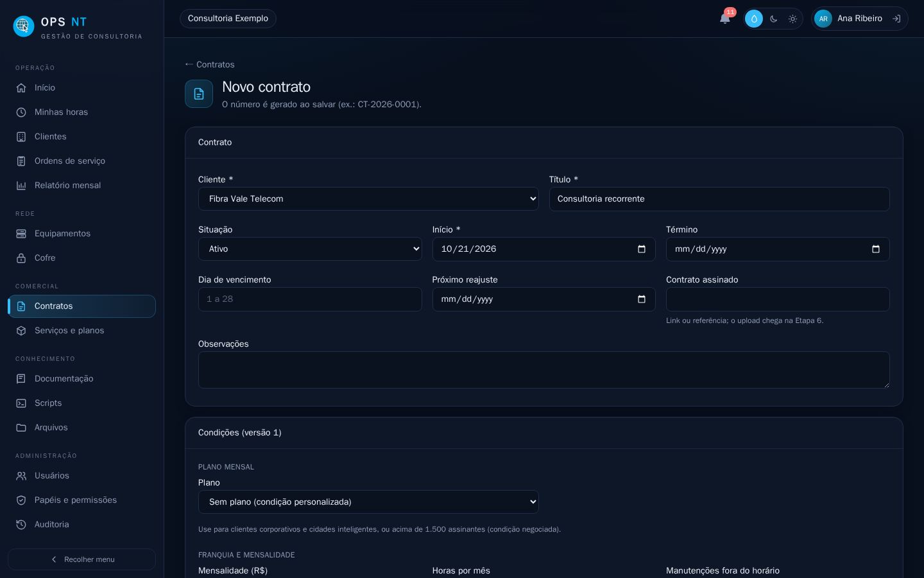Open Relatório mensal chart icon
Image resolution: width=924 pixels, height=578 pixels.
point(21,186)
